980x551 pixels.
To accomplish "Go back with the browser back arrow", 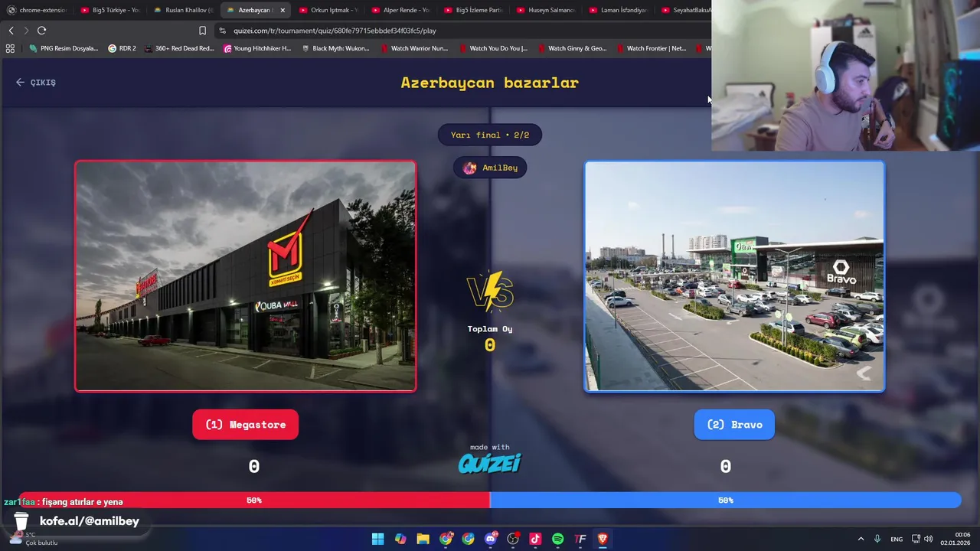I will 11,31.
